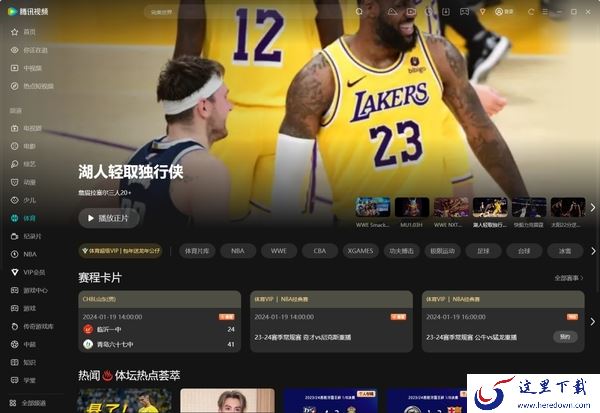Open the 奇才vs凯尔特人重播 match card
Image resolution: width=600 pixels, height=413 pixels.
tap(331, 321)
